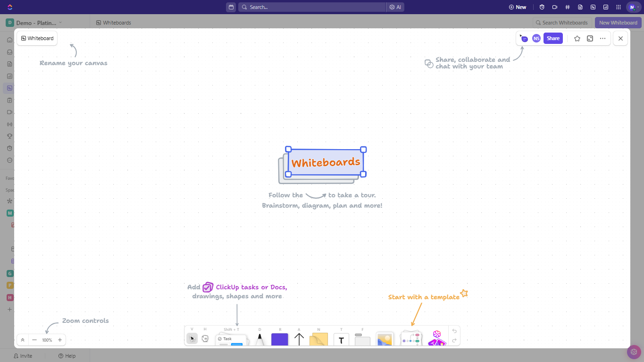Select the frame tool

click(362, 340)
